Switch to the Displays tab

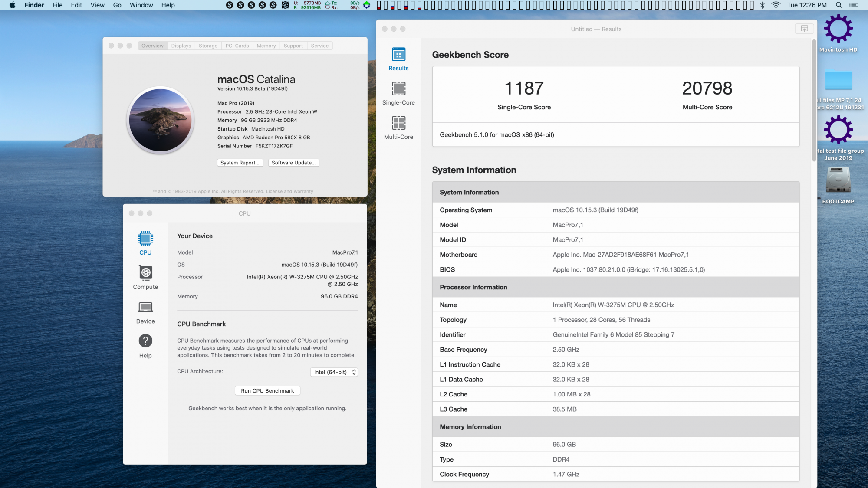coord(181,46)
